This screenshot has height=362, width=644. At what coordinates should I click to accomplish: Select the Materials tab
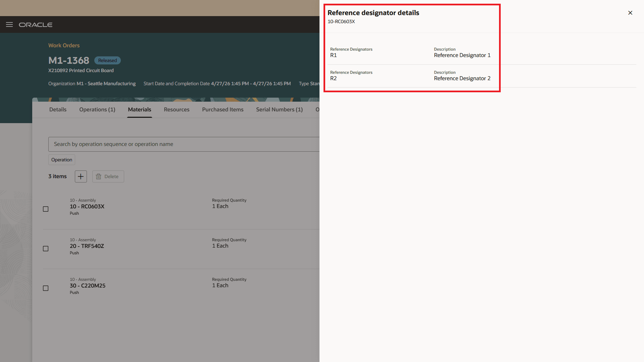pos(140,109)
